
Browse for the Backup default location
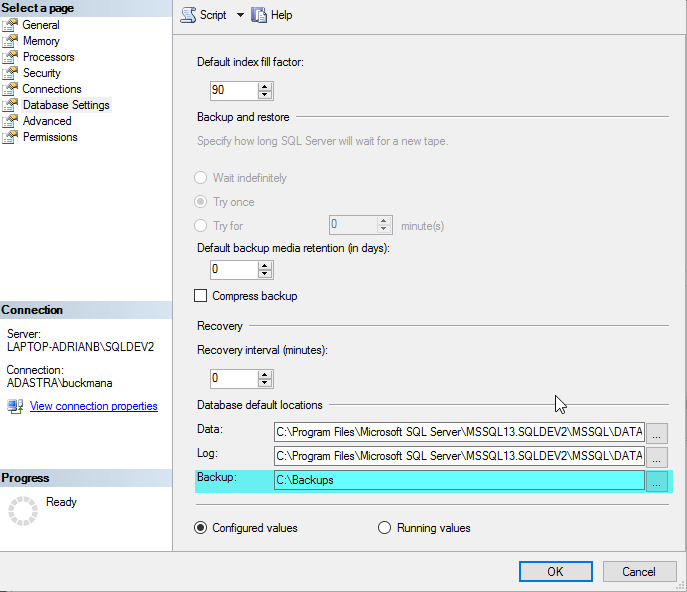pos(656,481)
